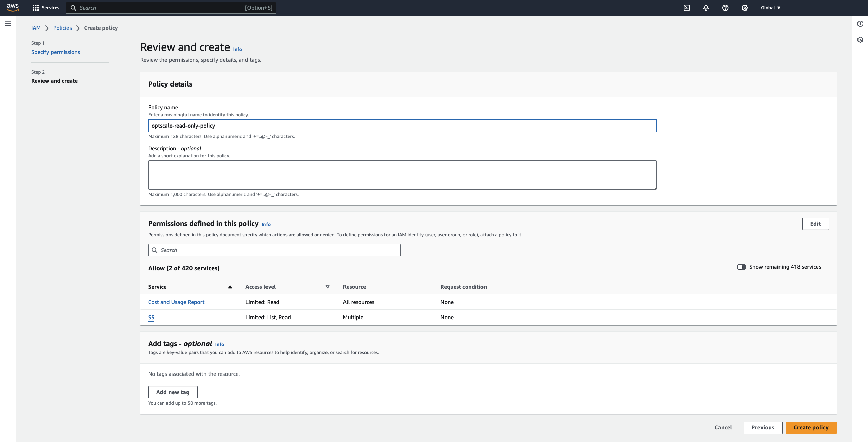Toggle Show remaining 418 services
Viewport: 868px width, 442px height.
741,267
